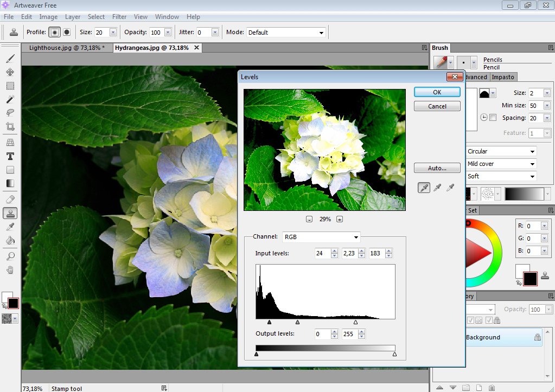Switch to the Lighthouse.jpg tab
This screenshot has height=392, width=555.
pos(66,48)
